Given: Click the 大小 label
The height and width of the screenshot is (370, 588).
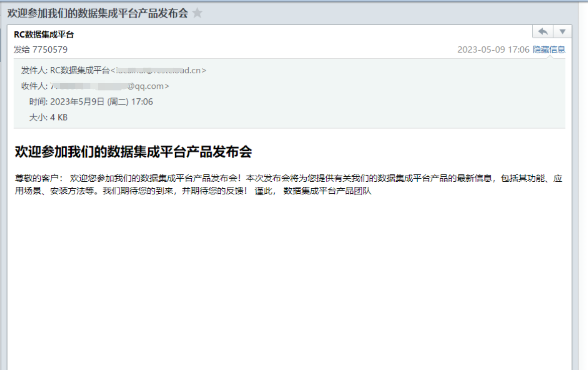Looking at the screenshot, I should point(38,117).
